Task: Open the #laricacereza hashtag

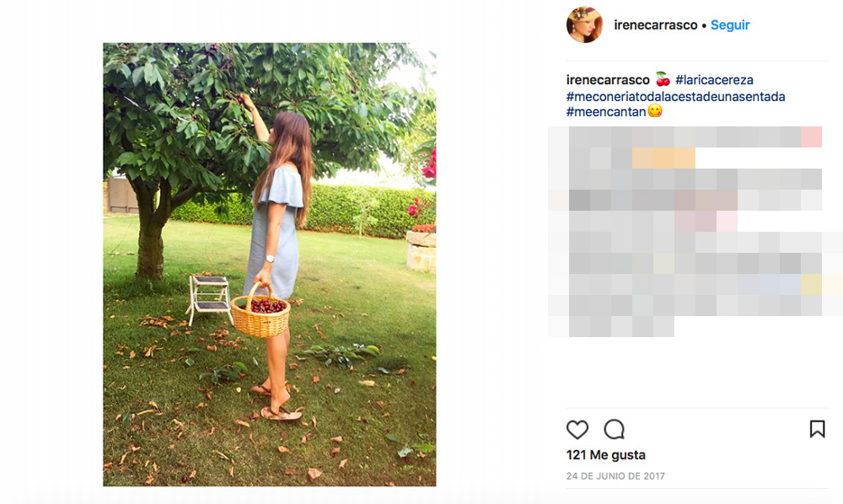Action: pyautogui.click(x=714, y=80)
